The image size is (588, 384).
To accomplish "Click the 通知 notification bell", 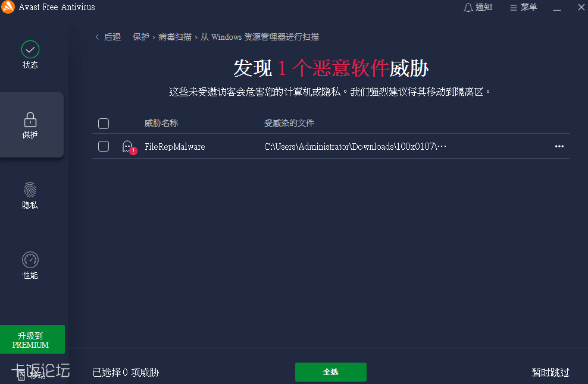I will (x=478, y=8).
